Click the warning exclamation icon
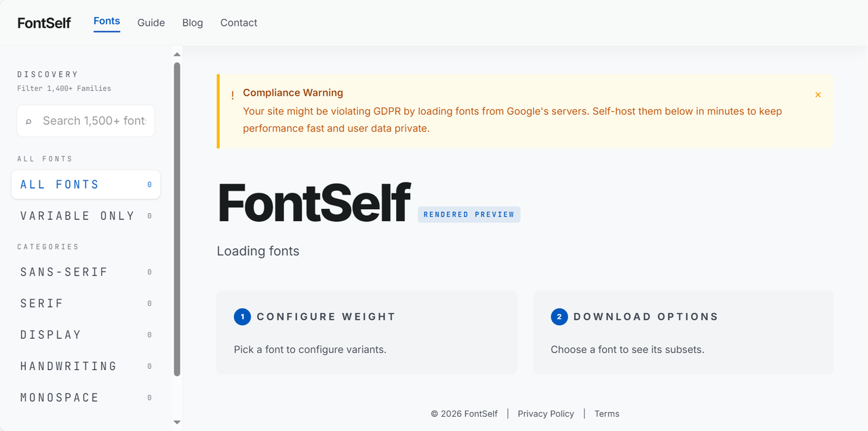 [x=233, y=96]
